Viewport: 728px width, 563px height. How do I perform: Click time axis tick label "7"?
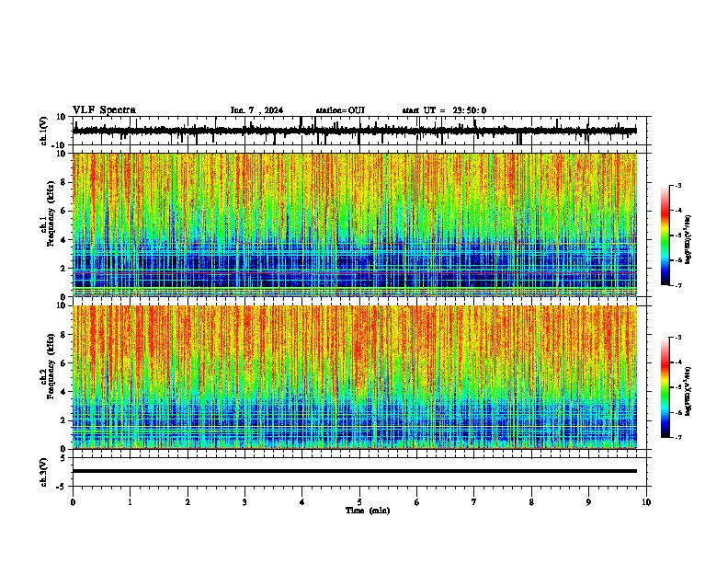click(x=474, y=502)
